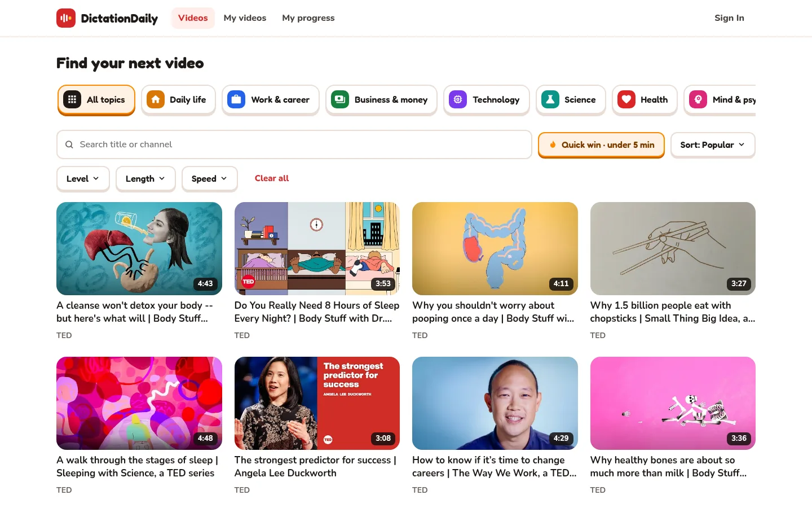Viewport: 812px width, 508px height.
Task: Open the chopsticks video thumbnail
Action: click(673, 248)
